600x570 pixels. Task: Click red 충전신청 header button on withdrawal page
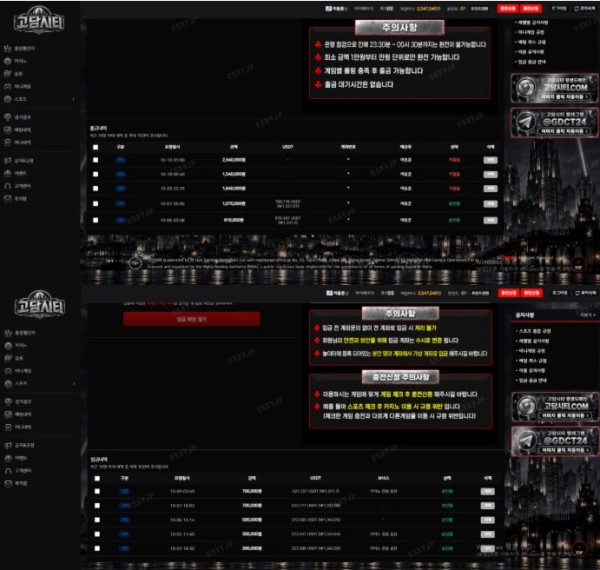(x=507, y=8)
